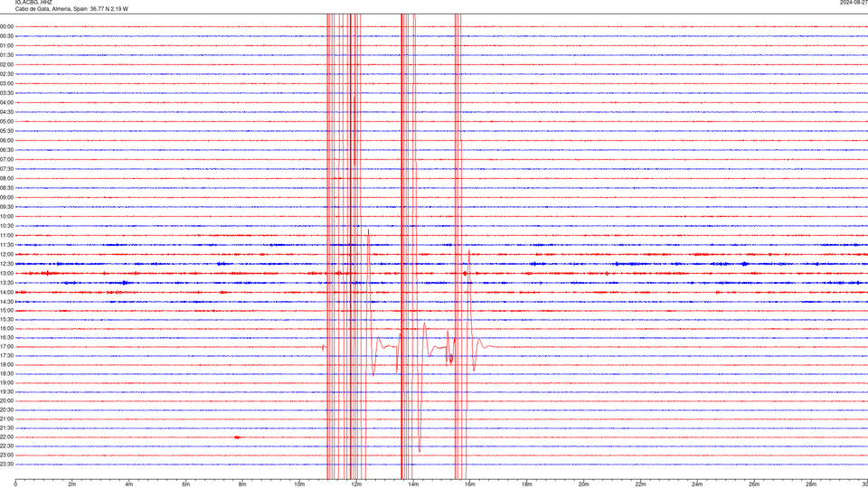Image resolution: width=868 pixels, height=488 pixels.
Task: Click the '2m' minute axis label
Action: pos(72,484)
